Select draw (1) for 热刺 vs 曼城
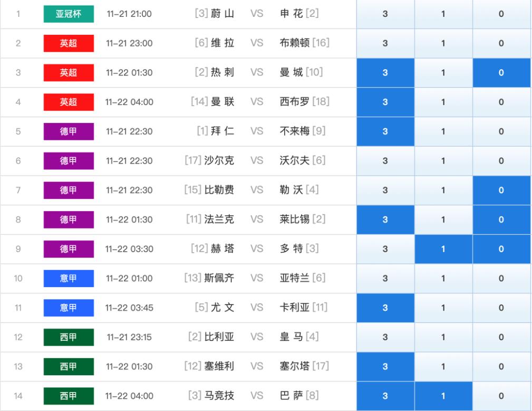Screen dimensions: 532x411 (x=443, y=73)
